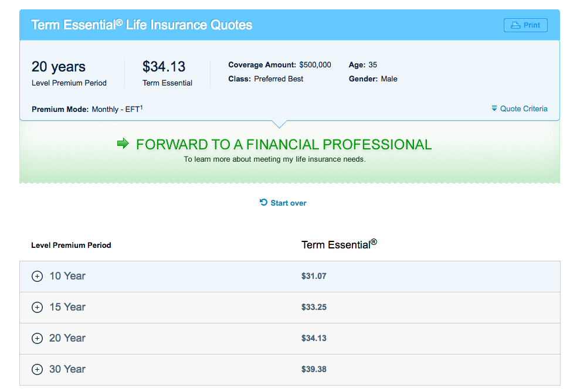Image resolution: width=570 pixels, height=392 pixels.
Task: Click the 20 years summary heading
Action: pos(59,67)
